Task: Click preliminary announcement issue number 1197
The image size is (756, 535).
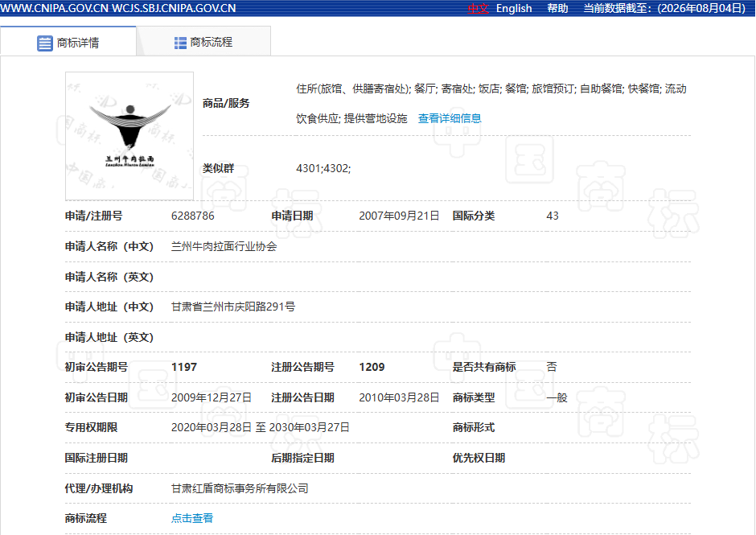Action: point(184,367)
